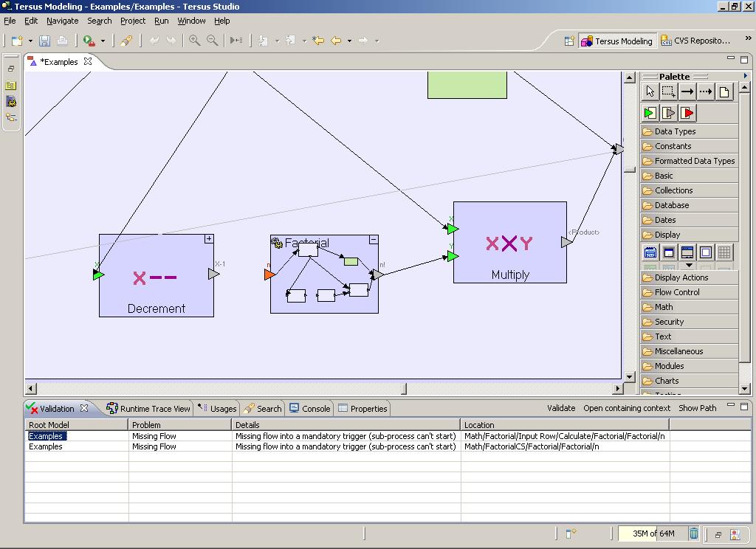Open the Project menu

(133, 21)
